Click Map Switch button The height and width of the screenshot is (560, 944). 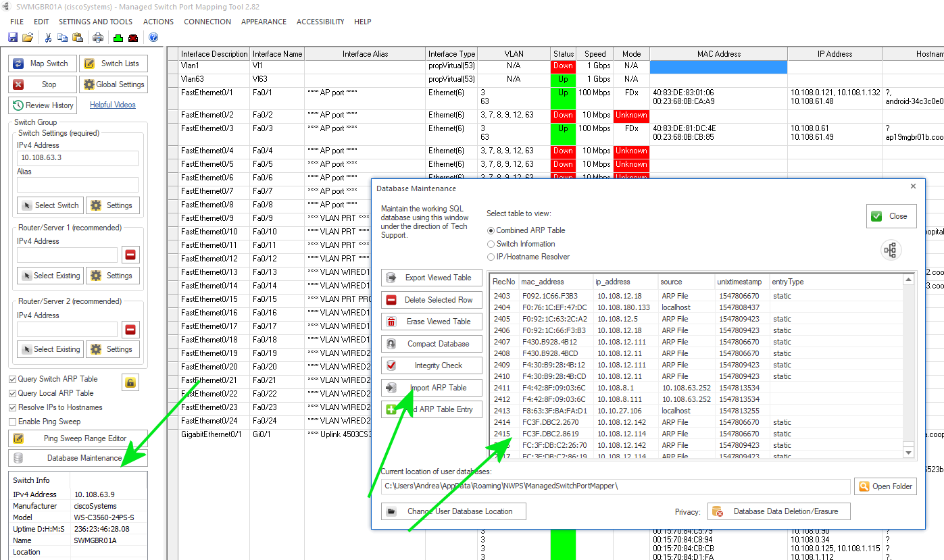(x=43, y=63)
